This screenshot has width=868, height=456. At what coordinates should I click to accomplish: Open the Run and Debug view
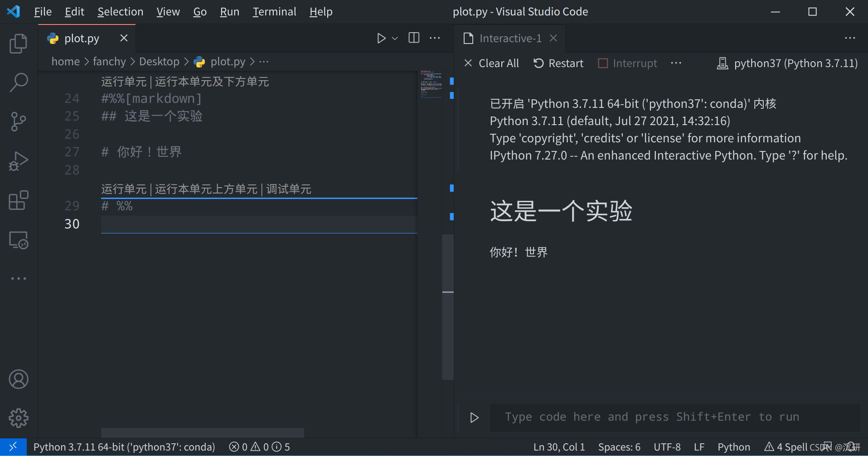(18, 161)
